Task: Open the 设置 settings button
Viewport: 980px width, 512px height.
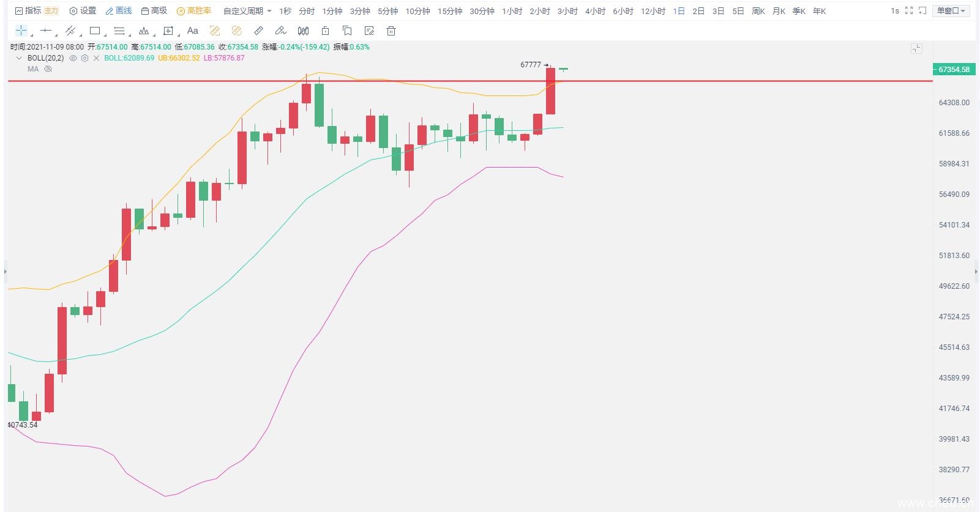Action: click(x=83, y=11)
